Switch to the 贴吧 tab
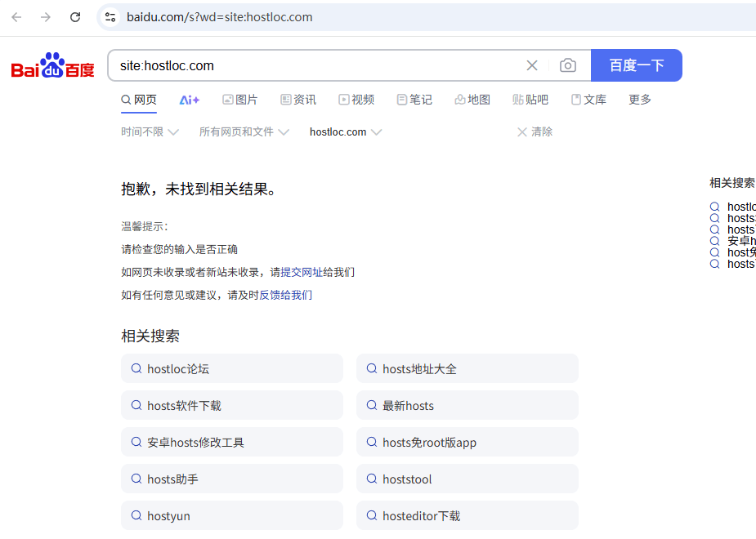This screenshot has height=539, width=756. [530, 100]
